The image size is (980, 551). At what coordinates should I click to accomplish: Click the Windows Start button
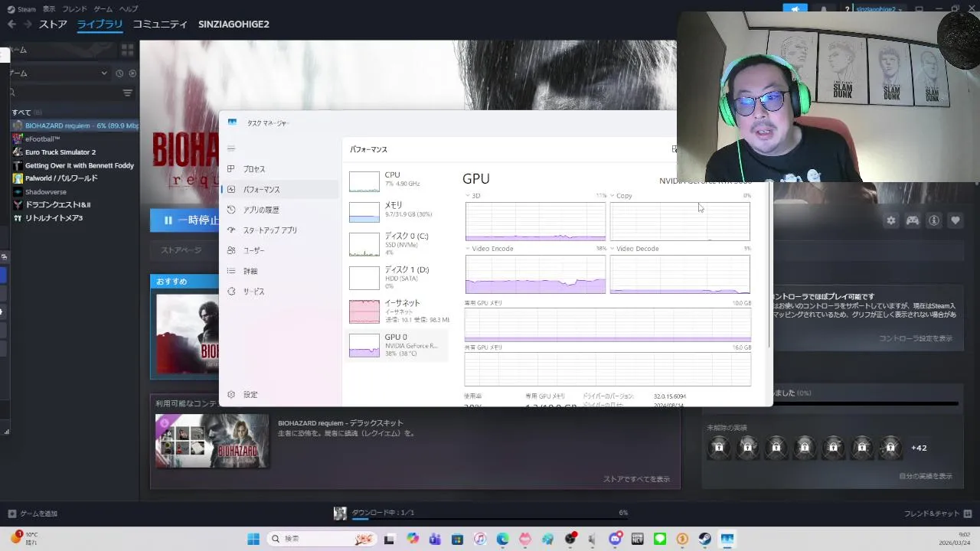(x=253, y=539)
